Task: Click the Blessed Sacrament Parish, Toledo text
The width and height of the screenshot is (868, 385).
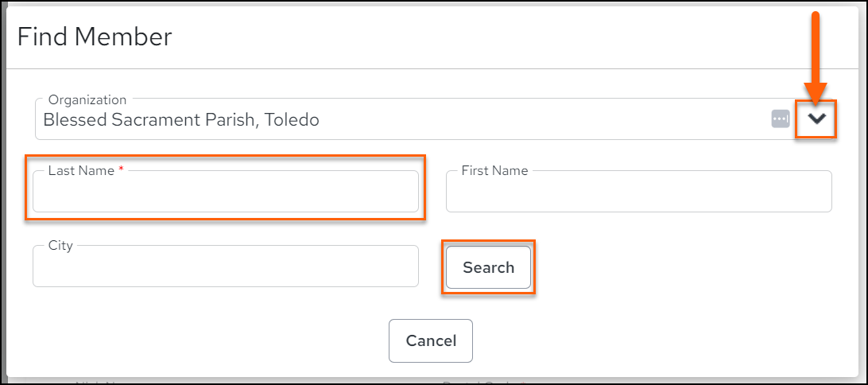Action: pos(181,119)
